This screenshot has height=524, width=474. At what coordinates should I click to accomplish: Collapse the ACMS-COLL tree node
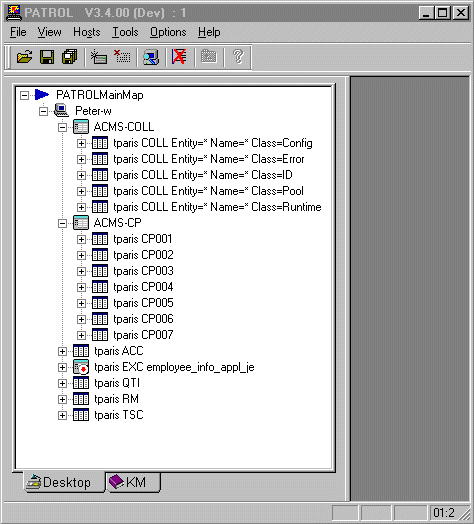tap(62, 127)
